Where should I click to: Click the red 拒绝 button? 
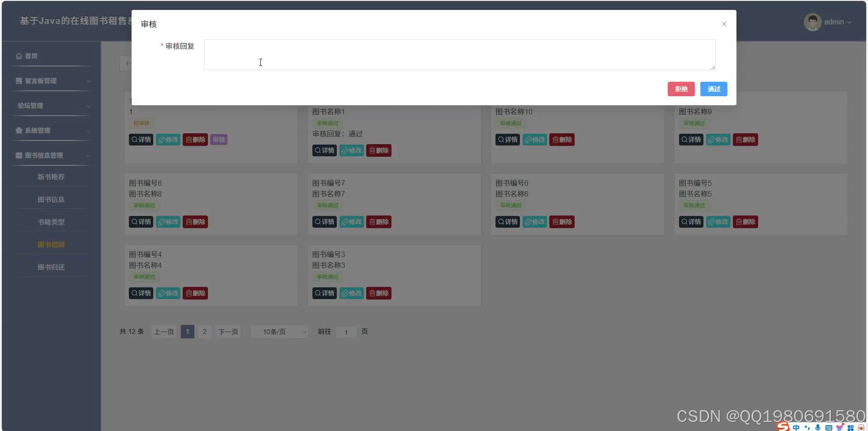click(681, 89)
